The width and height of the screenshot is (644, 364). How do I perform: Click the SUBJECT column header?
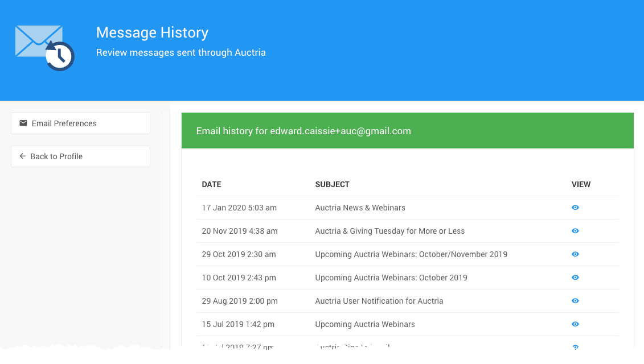332,184
